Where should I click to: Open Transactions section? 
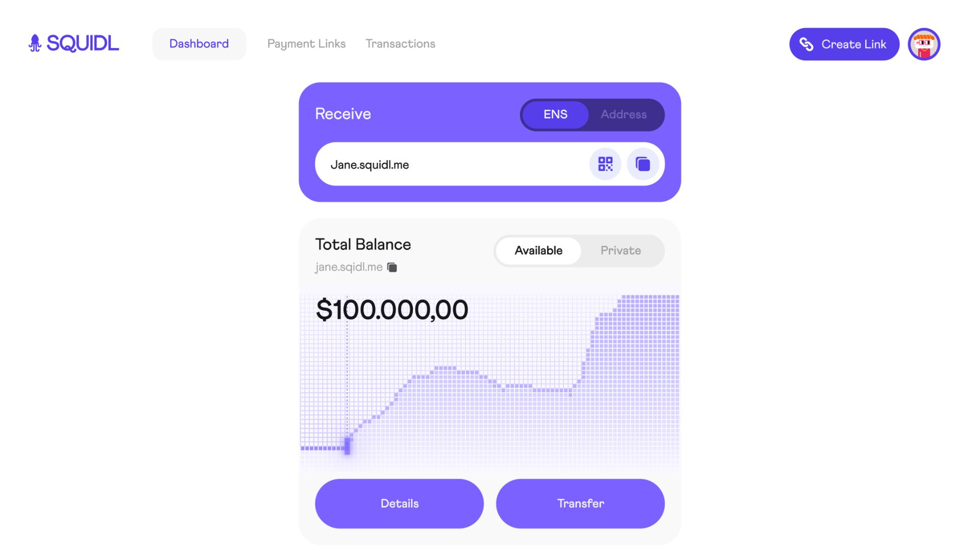tap(400, 44)
